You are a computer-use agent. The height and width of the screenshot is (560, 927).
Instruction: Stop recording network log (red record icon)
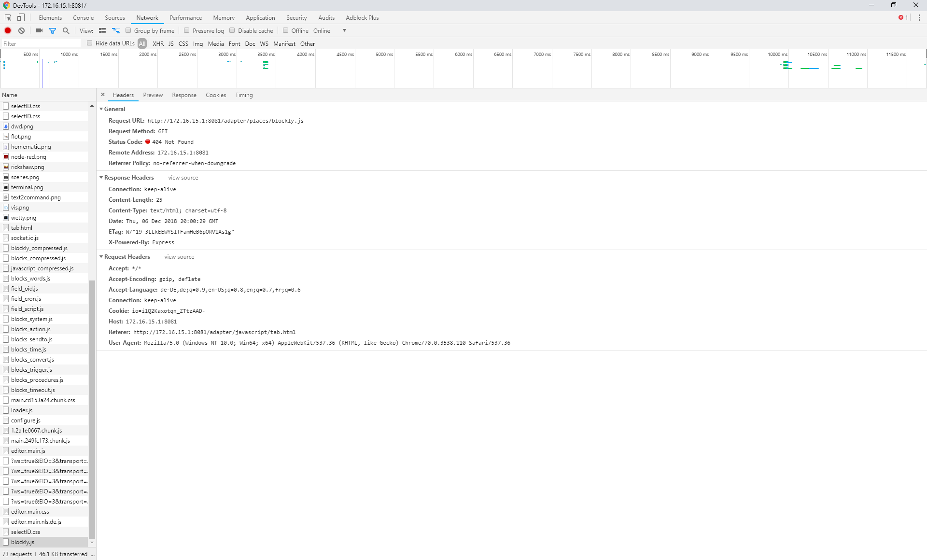coord(7,30)
